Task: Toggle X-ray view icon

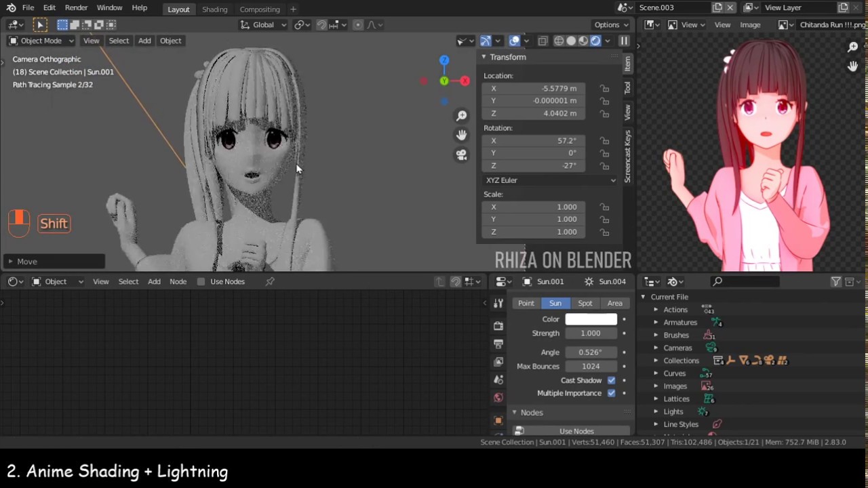Action: pos(542,41)
